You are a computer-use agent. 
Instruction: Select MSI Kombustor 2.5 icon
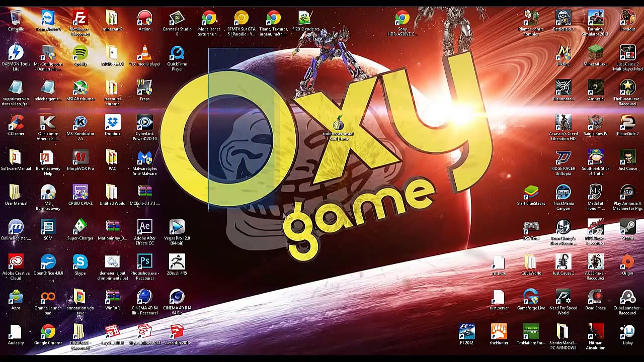(x=80, y=123)
